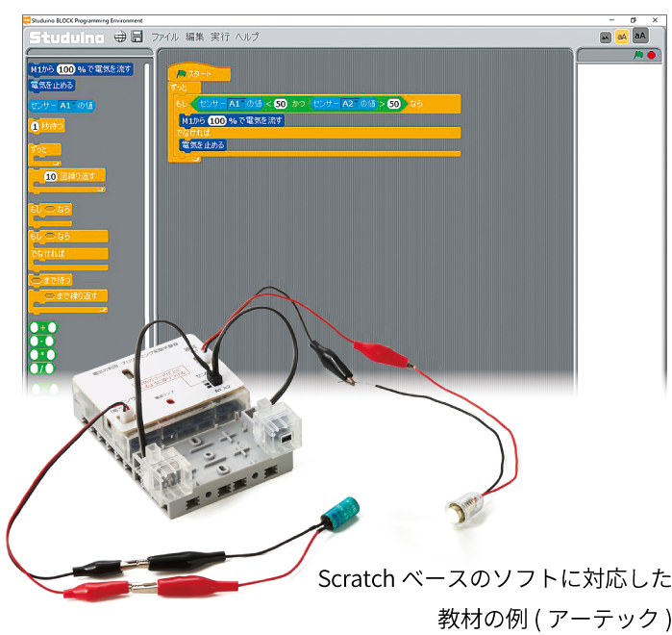Click the globe language icon in toolbar
Image resolution: width=672 pixels, height=635 pixels.
[120, 37]
